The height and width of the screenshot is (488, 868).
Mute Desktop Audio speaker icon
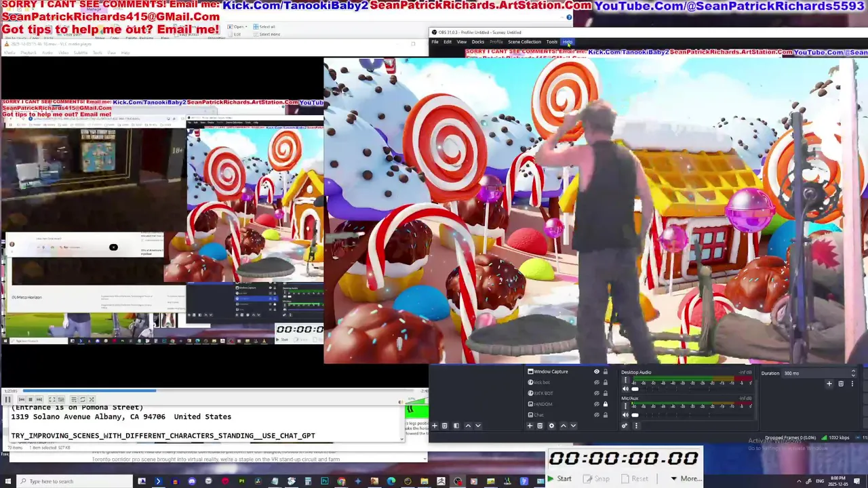pyautogui.click(x=625, y=389)
